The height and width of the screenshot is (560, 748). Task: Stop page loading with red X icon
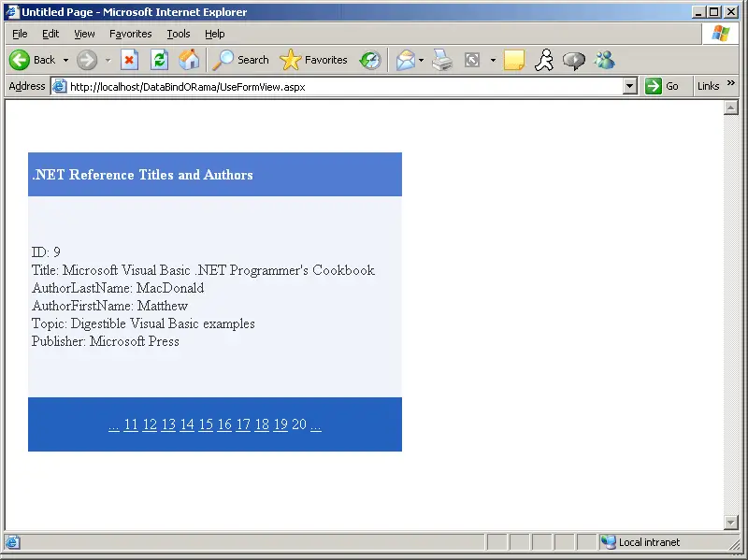click(x=129, y=60)
